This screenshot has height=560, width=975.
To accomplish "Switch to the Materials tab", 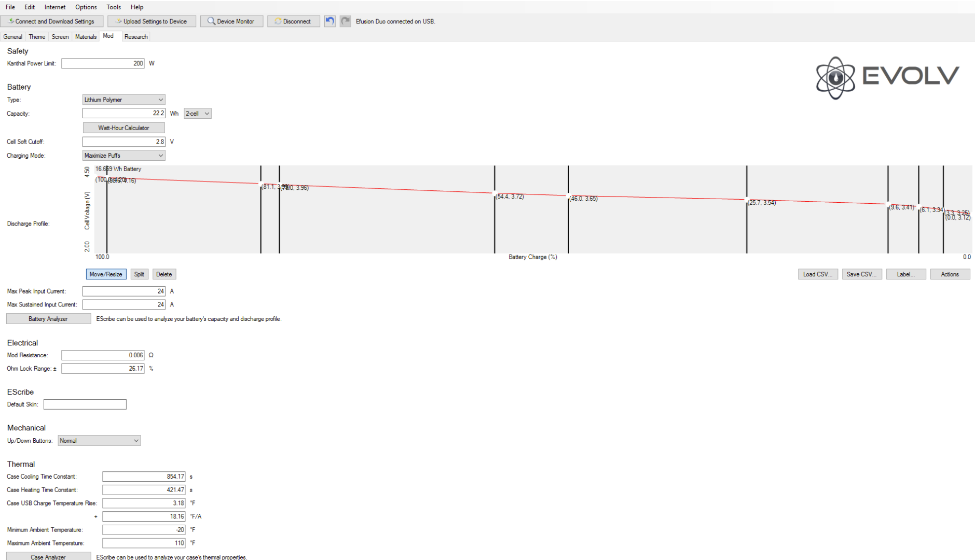I will [86, 37].
